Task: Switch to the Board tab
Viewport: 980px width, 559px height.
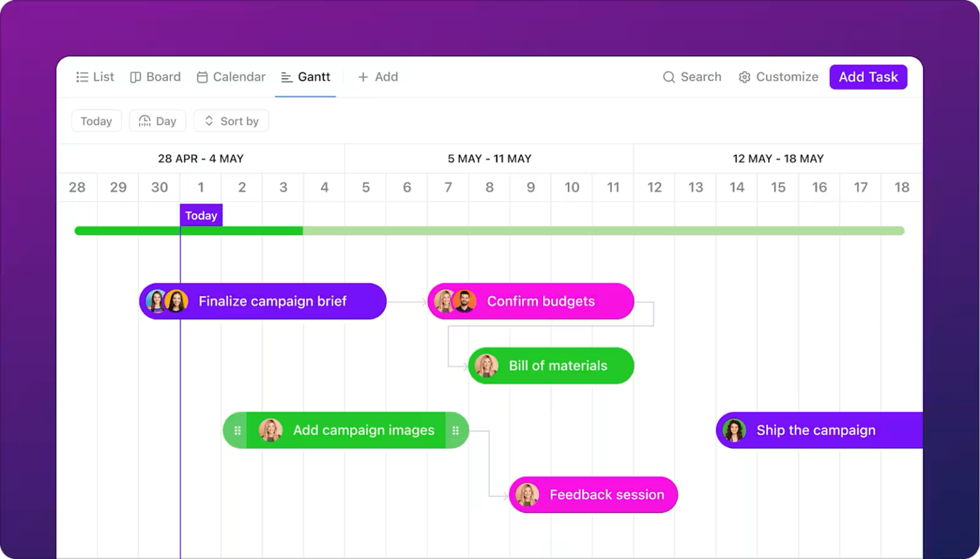Action: (155, 77)
